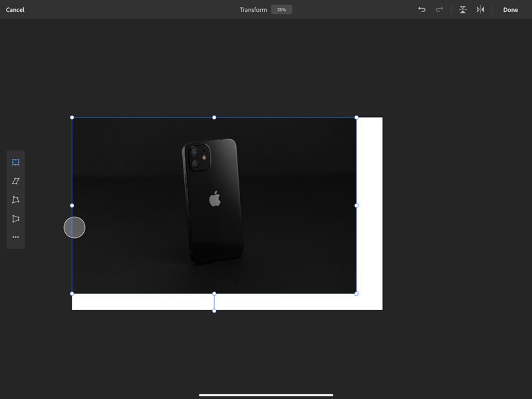Flip the image vertically
Screen dimensions: 532x399
[463, 10]
